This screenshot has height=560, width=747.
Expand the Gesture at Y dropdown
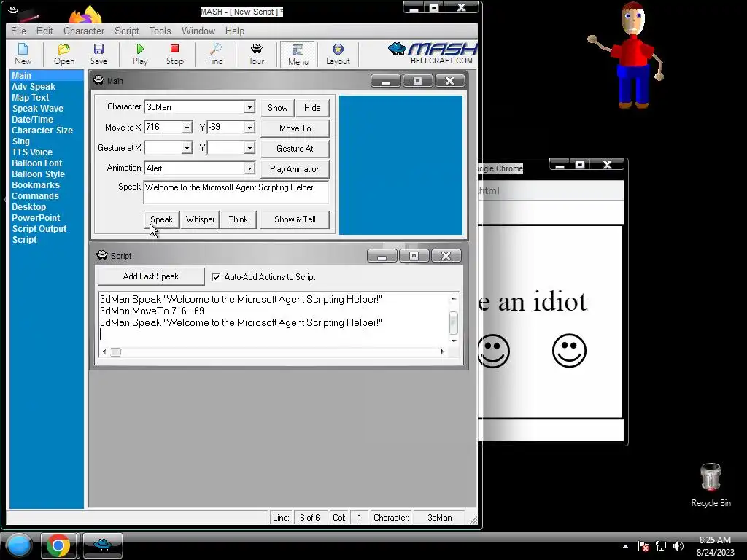coord(249,148)
